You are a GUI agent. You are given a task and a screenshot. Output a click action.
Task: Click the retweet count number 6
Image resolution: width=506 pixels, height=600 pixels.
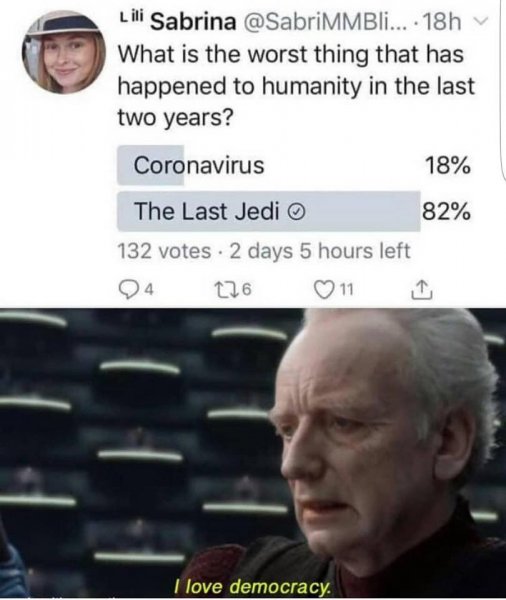[247, 290]
